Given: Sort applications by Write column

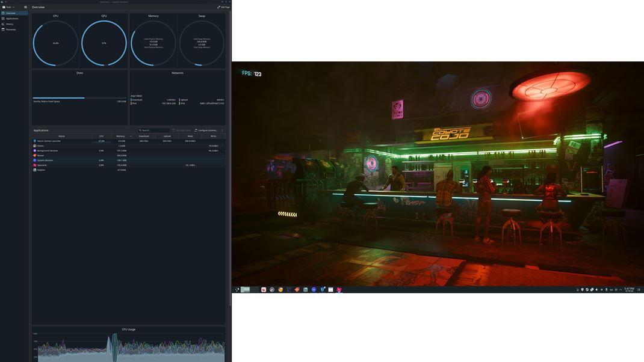Looking at the screenshot, I should [x=213, y=136].
